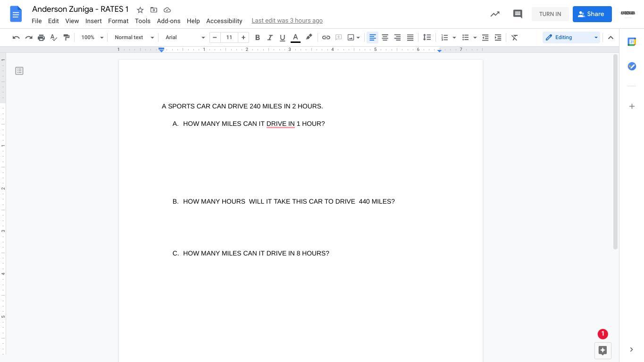The height and width of the screenshot is (362, 644).
Task: Expand the Arial font dropdown
Action: tap(185, 37)
